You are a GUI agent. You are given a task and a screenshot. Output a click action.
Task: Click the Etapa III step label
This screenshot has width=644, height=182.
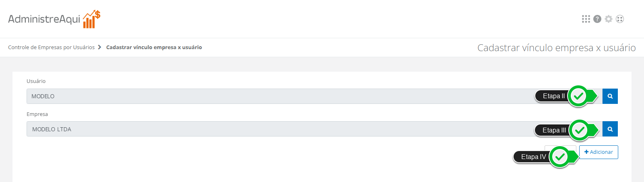(554, 130)
